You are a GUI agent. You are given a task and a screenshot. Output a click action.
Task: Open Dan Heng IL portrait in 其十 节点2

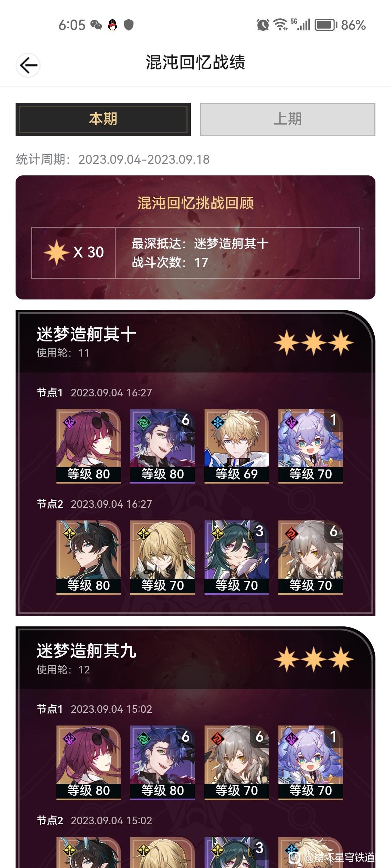[89, 557]
